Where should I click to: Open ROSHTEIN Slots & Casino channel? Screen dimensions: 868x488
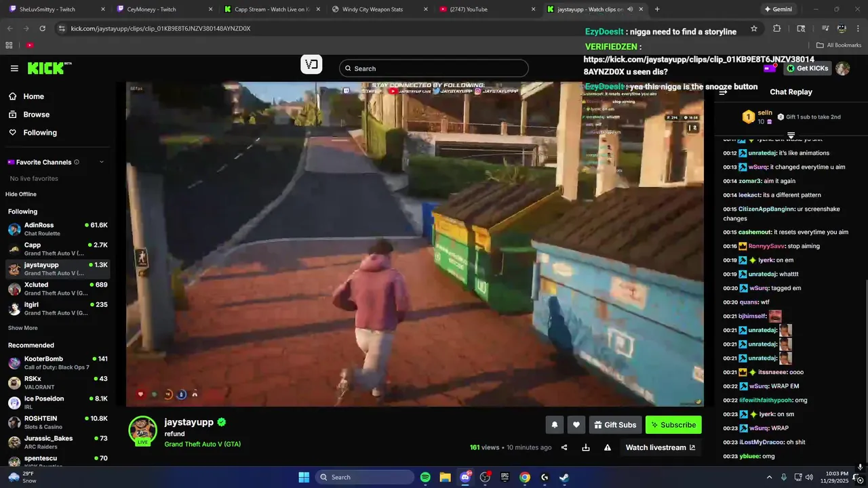tap(57, 422)
